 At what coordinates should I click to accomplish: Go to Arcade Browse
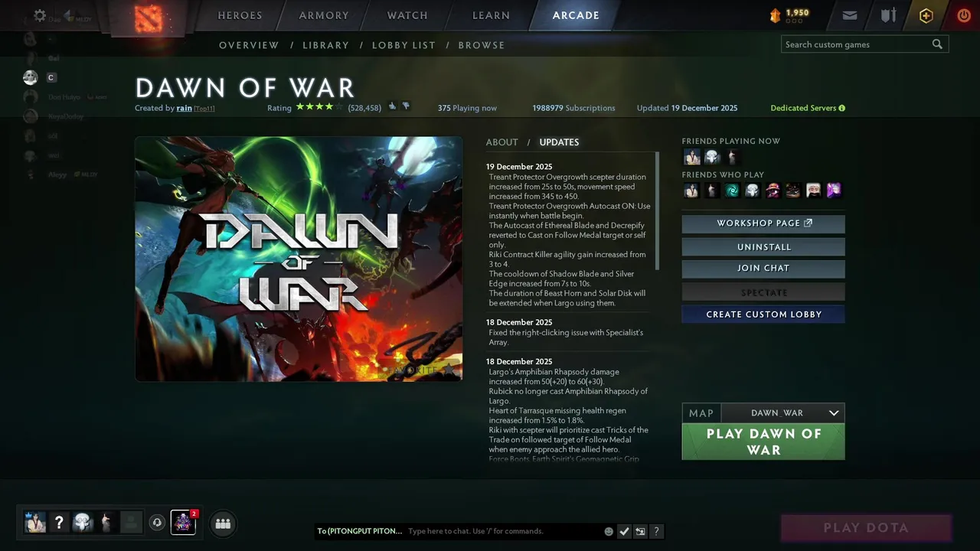tap(482, 45)
